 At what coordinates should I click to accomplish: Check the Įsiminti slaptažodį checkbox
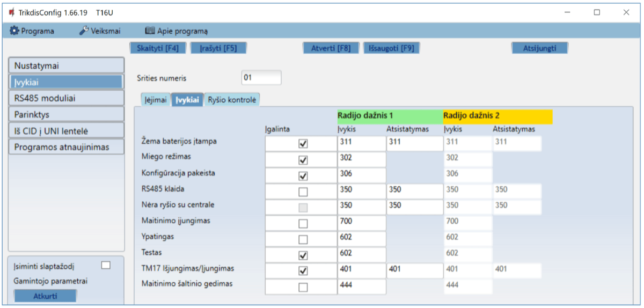(106, 265)
